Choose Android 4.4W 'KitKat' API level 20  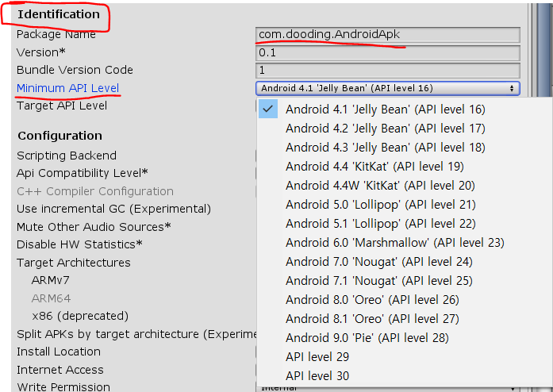coord(380,186)
